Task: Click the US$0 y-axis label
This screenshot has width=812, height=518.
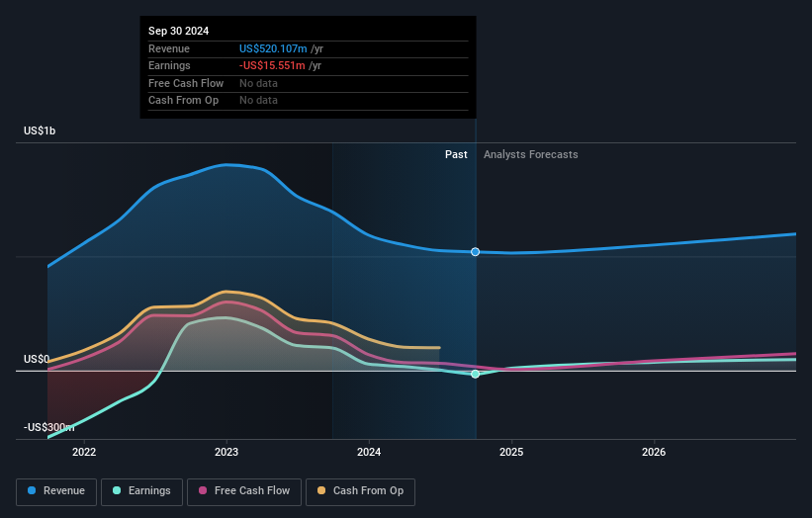Action: pyautogui.click(x=37, y=359)
